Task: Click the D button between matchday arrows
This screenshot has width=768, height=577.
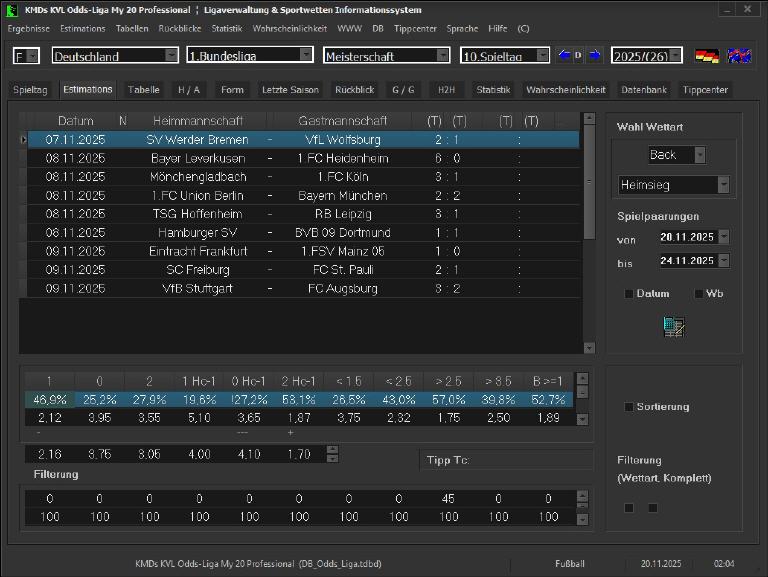Action: (x=578, y=55)
